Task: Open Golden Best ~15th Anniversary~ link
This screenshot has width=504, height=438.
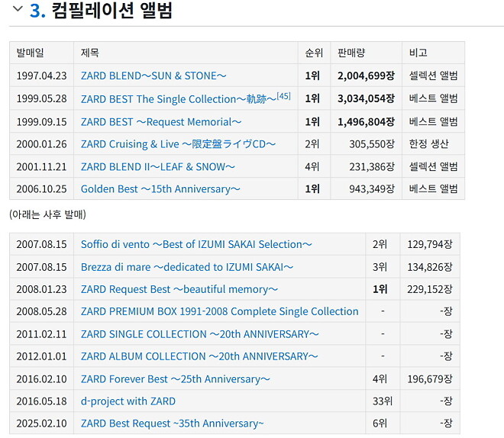Action: coord(160,188)
